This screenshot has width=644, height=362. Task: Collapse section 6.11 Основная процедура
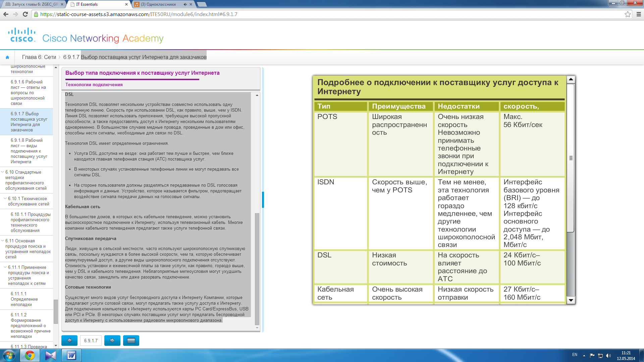point(3,241)
